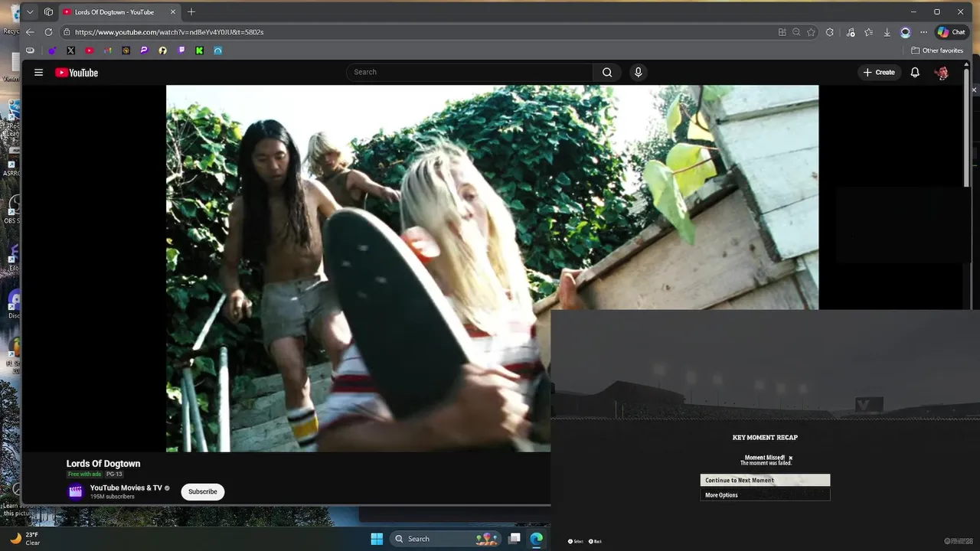The width and height of the screenshot is (980, 551).
Task: Open the Windows Start button
Action: 377,539
